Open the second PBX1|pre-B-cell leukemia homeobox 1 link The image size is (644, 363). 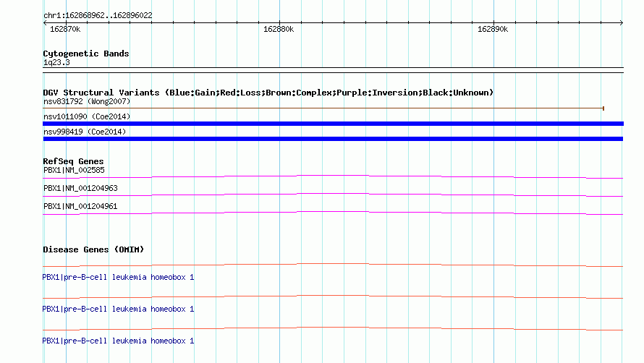point(118,309)
